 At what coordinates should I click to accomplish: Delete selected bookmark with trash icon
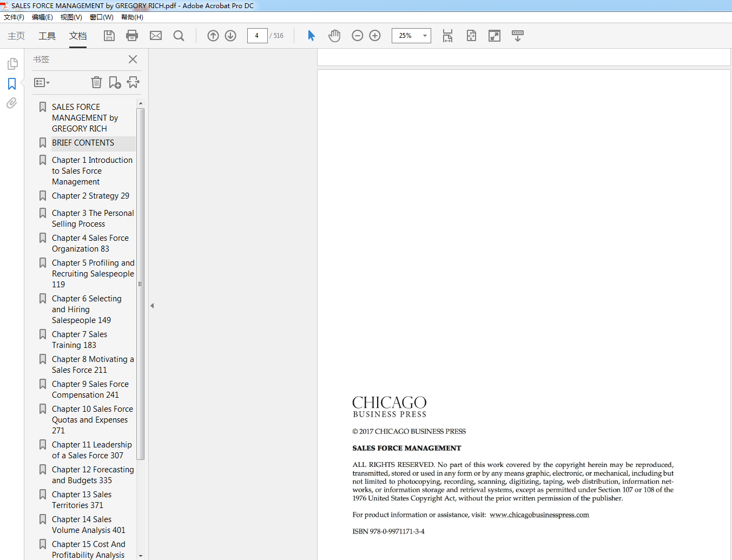[x=96, y=82]
